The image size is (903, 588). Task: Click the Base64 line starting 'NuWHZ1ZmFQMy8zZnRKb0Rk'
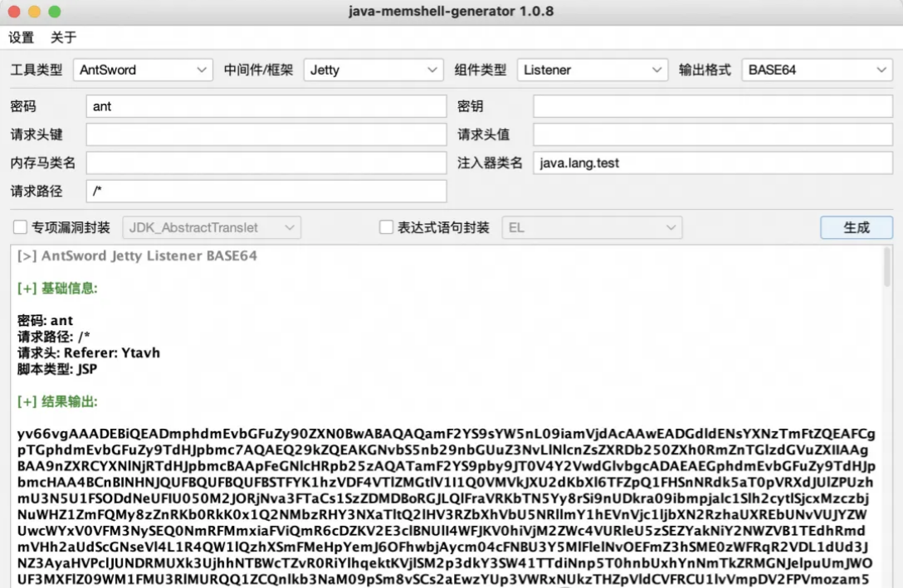click(x=442, y=514)
